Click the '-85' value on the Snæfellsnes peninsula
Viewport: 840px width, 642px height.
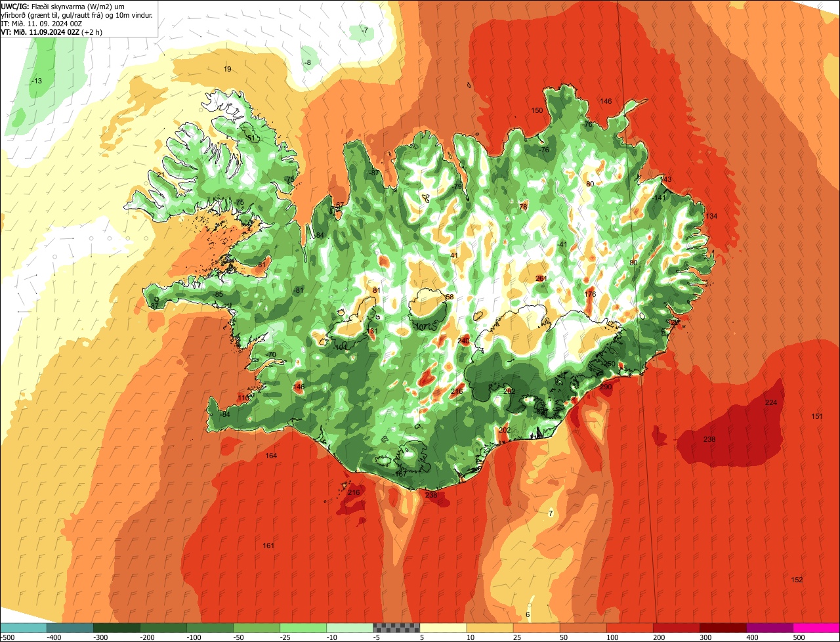click(x=218, y=294)
